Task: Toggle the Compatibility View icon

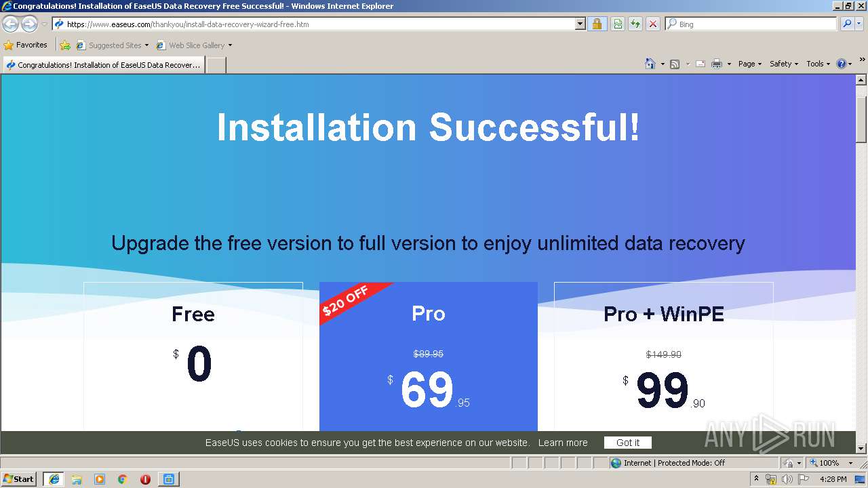Action: click(618, 24)
